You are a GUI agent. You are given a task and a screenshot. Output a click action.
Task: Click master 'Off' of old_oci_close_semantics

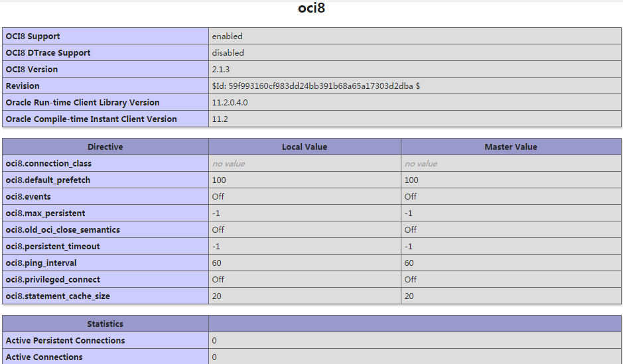click(x=411, y=230)
